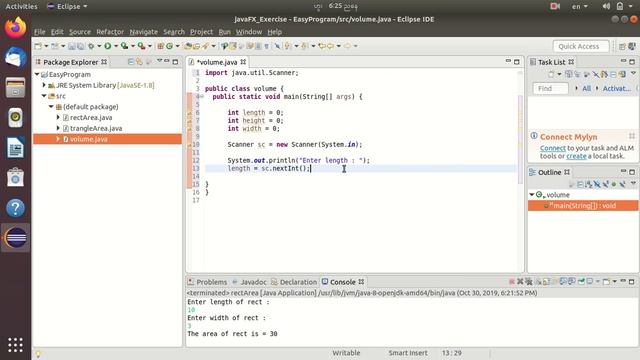Click the create local task link
Viewport: 640px width, 360px height.
tap(576, 156)
